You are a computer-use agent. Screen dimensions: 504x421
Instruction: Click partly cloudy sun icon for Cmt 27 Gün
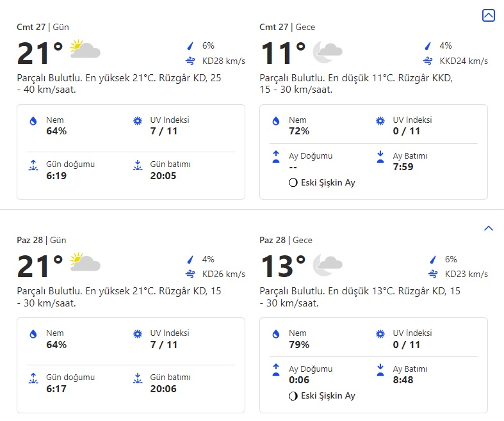pos(85,49)
